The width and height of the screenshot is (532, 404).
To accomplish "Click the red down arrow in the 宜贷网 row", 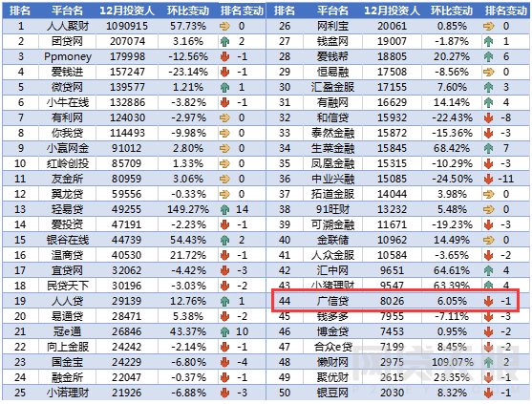I will 224,270.
